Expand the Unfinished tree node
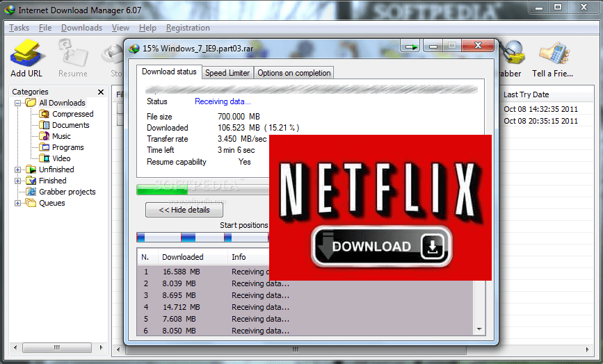Viewport: 603px width, 364px height. click(x=17, y=169)
